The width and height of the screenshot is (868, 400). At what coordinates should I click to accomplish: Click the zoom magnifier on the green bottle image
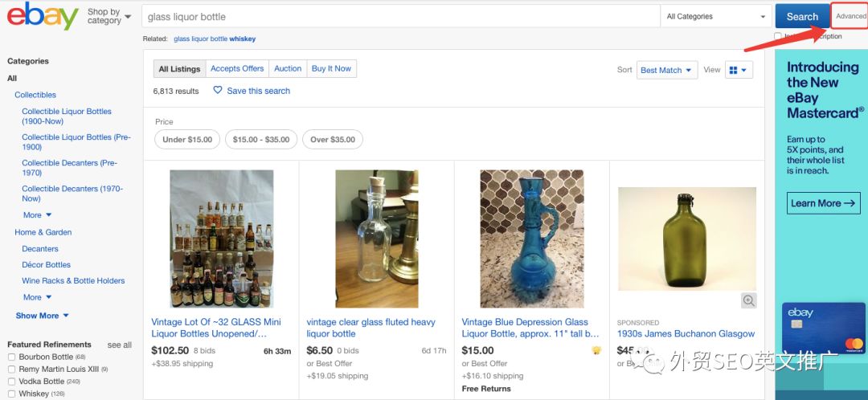tap(749, 300)
